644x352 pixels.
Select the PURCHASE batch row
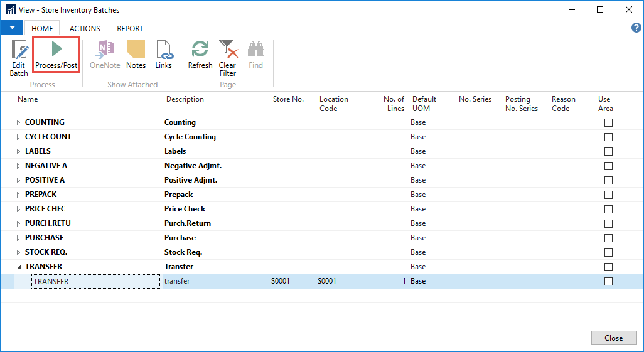pos(44,238)
